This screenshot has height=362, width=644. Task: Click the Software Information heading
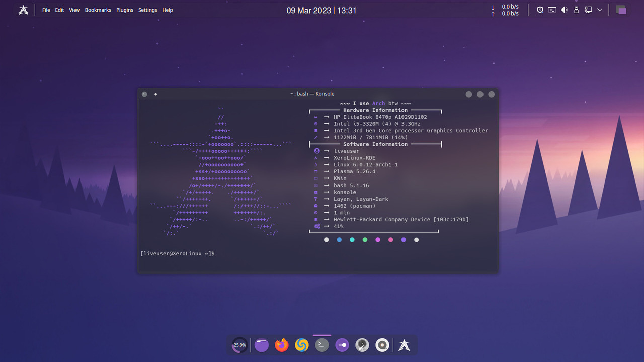click(375, 144)
